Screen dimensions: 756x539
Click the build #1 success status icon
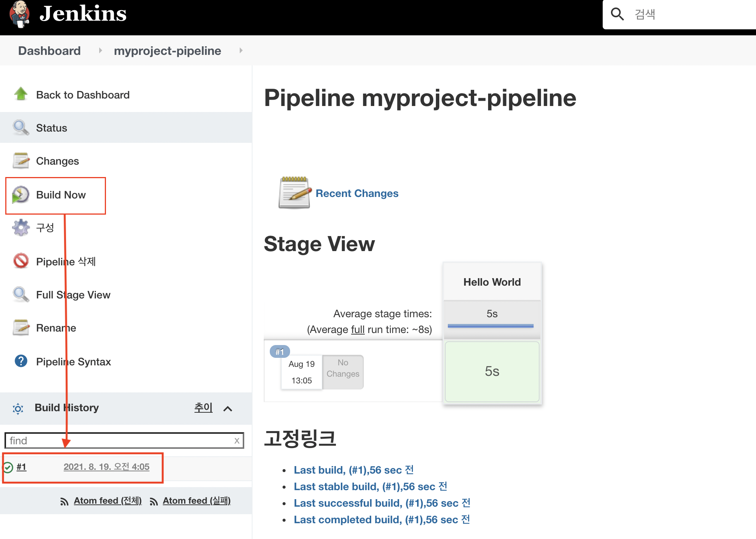click(8, 467)
